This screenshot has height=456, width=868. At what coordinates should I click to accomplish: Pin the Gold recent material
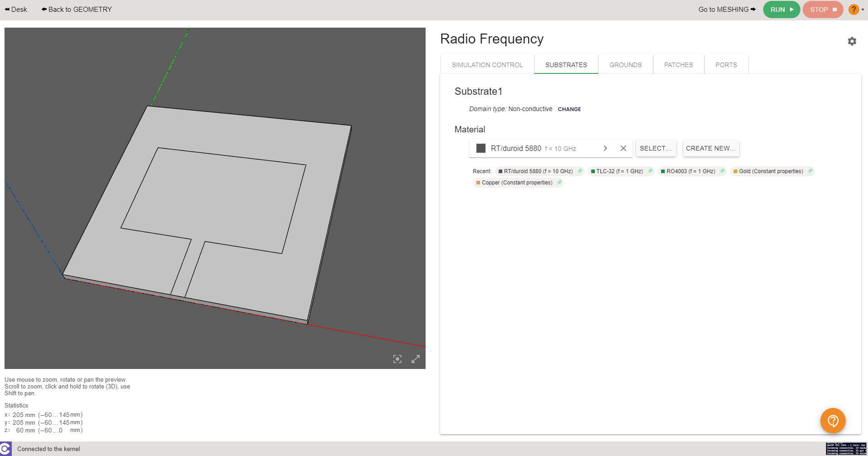point(810,171)
